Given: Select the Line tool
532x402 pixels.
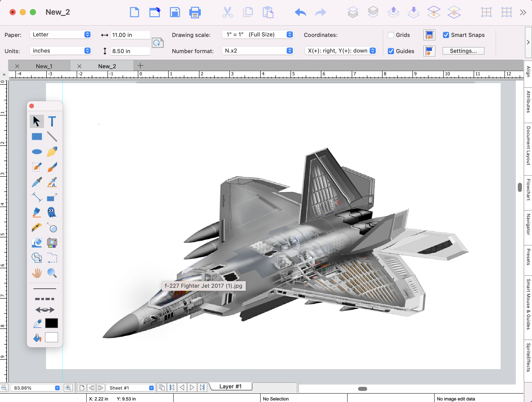Looking at the screenshot, I should pos(52,137).
